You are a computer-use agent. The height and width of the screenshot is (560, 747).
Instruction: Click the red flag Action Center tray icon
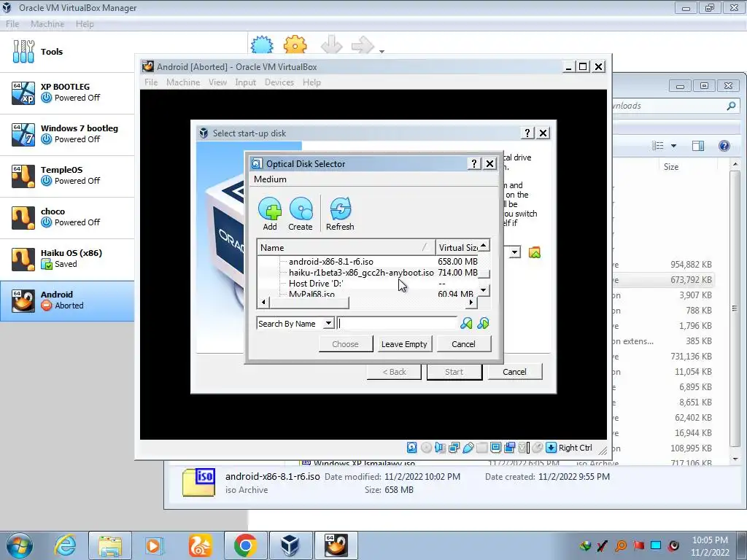pos(638,545)
